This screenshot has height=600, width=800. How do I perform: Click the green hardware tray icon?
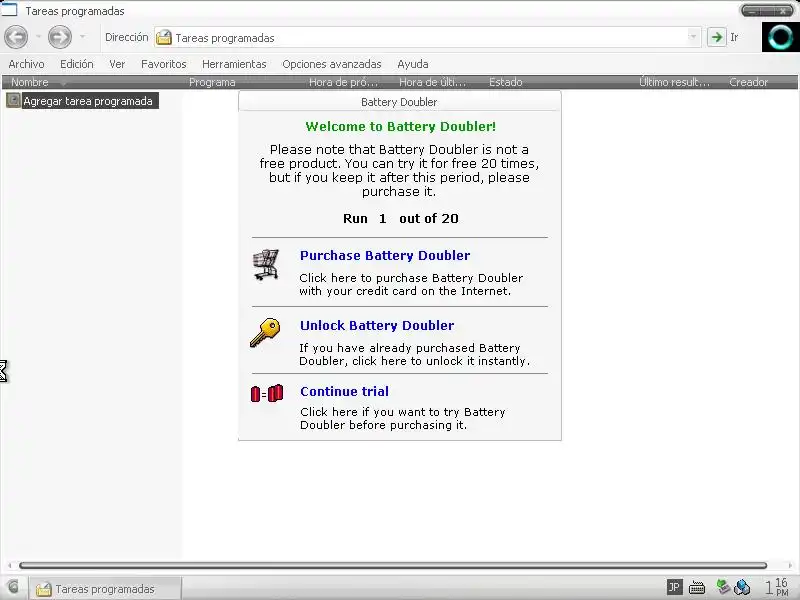[x=722, y=587]
